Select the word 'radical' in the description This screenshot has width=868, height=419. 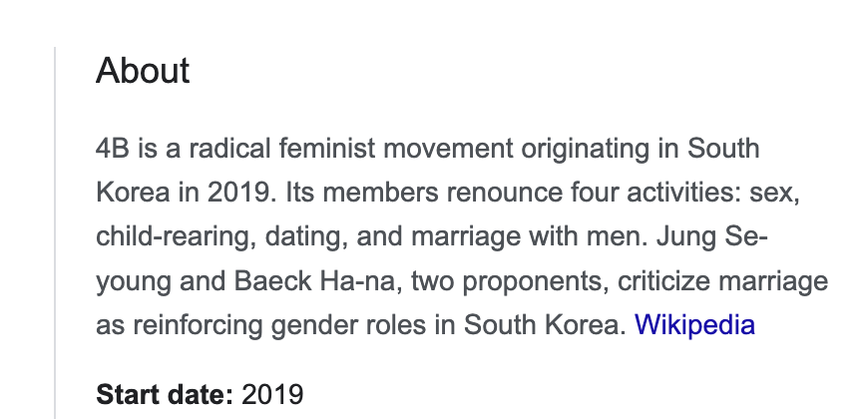tap(229, 149)
